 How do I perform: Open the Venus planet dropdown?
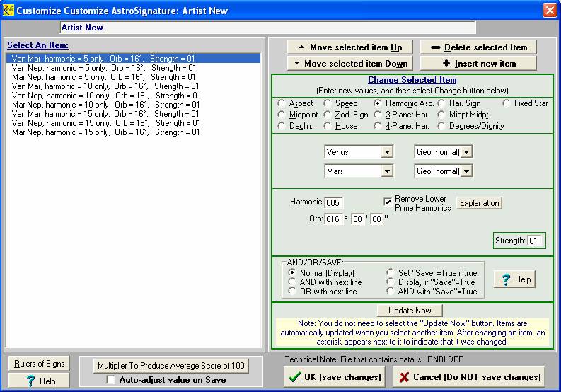pos(386,152)
